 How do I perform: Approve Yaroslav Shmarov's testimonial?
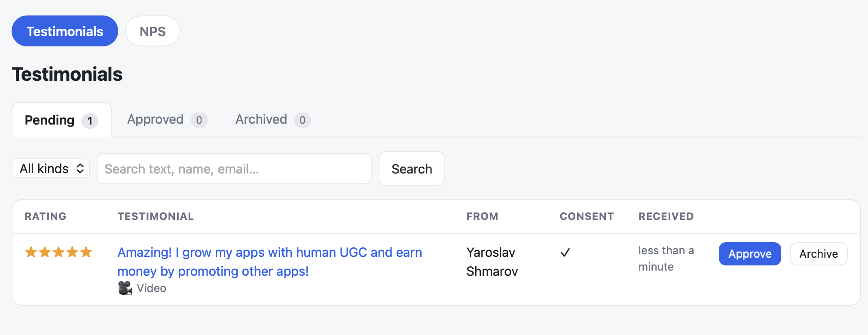pyautogui.click(x=750, y=254)
